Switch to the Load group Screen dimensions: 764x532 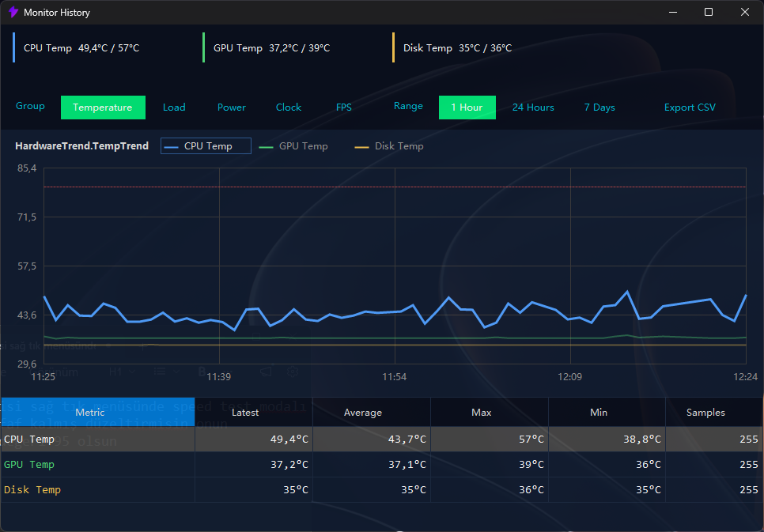(x=174, y=108)
